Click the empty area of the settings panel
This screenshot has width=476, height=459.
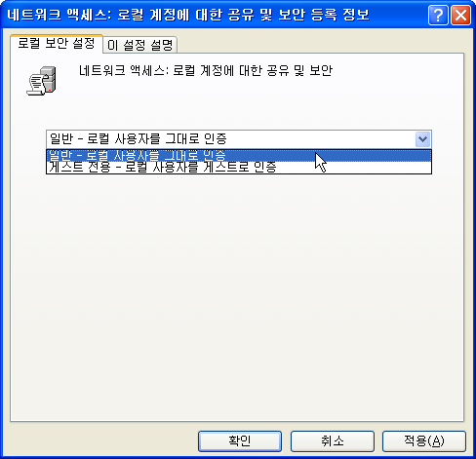click(x=237, y=292)
